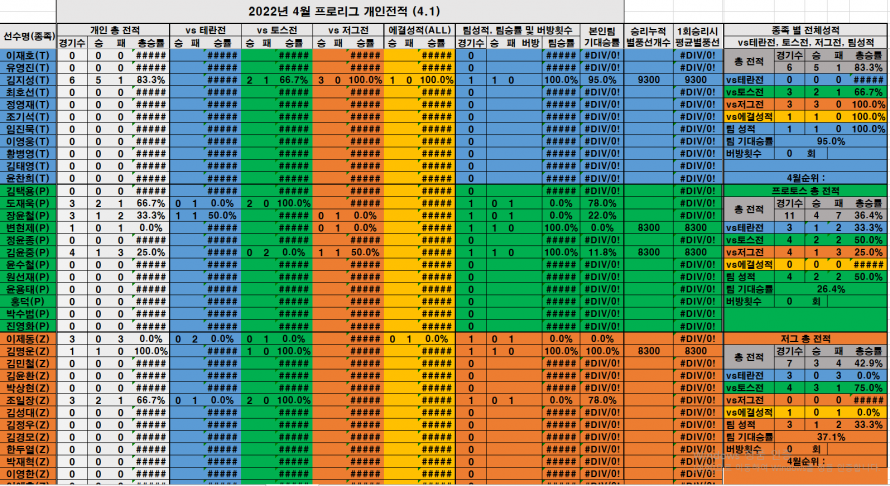Select player name cell 한두열(Z)

28,450
